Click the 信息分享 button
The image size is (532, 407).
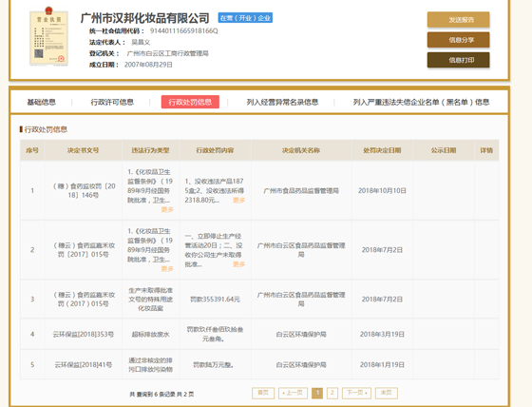click(458, 40)
